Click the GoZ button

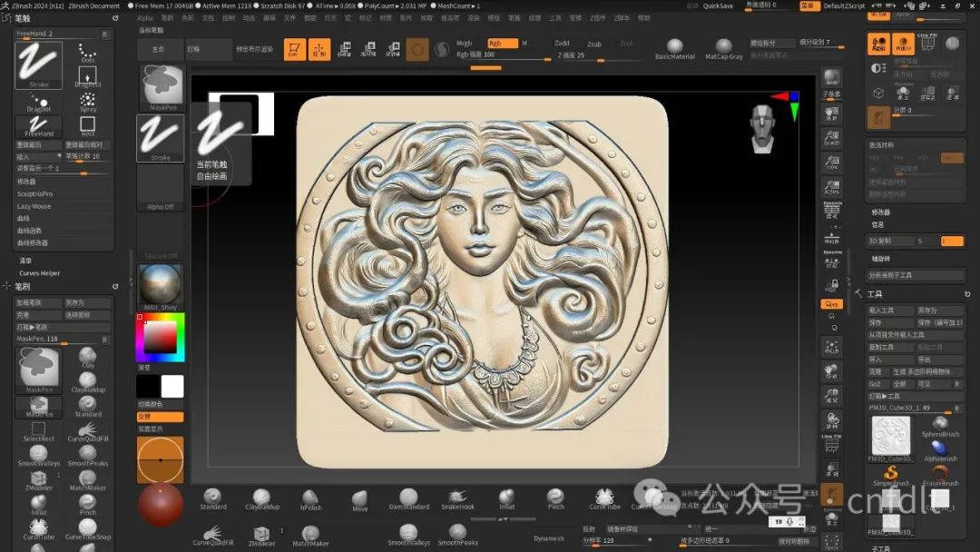coord(875,384)
